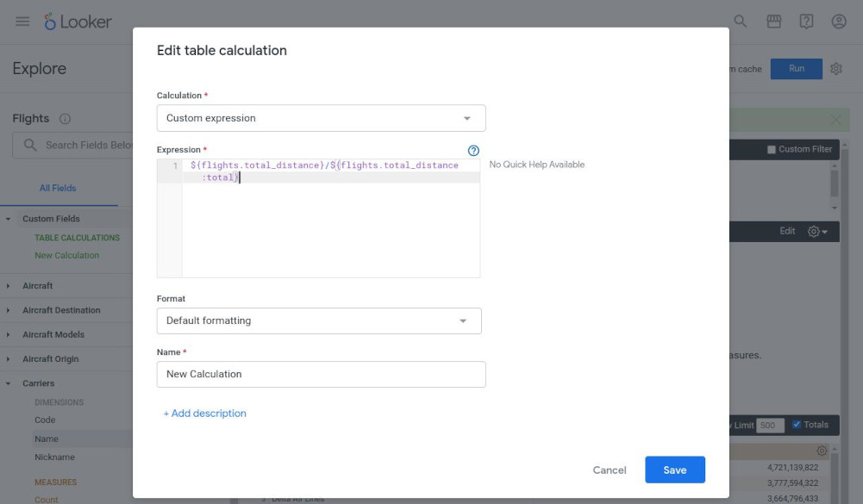Viewport: 863px width, 504px height.
Task: Toggle the Totals checkbox
Action: [797, 424]
